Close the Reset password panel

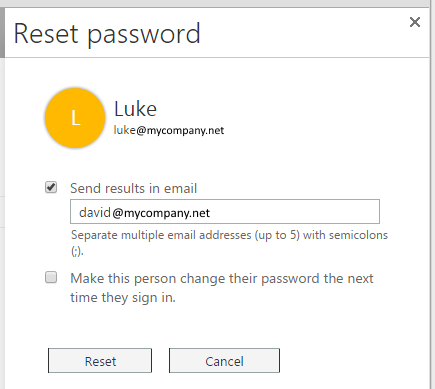415,22
